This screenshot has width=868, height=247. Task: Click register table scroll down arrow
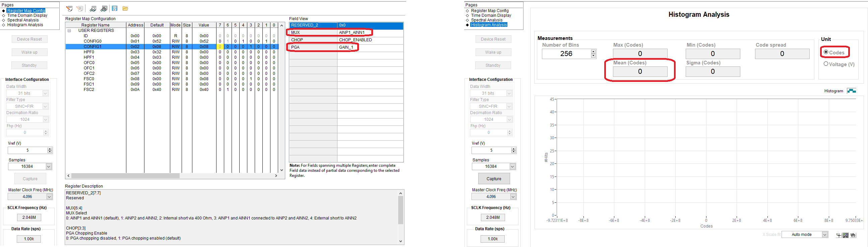282,170
